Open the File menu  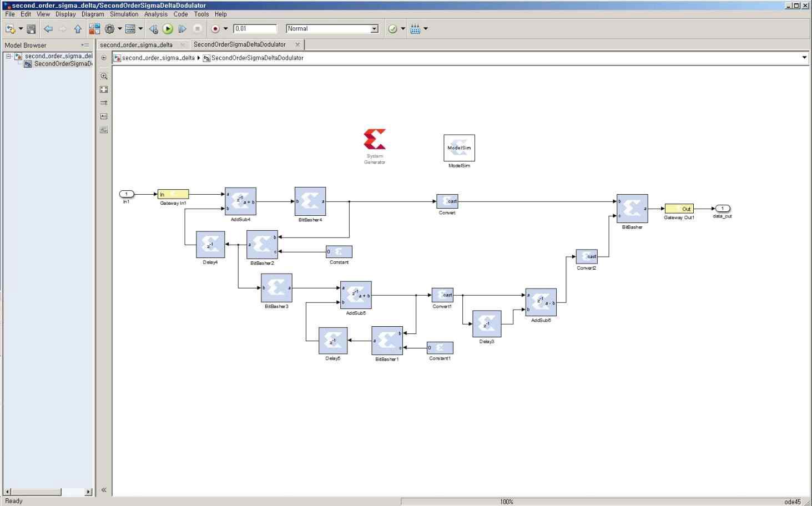pyautogui.click(x=10, y=14)
